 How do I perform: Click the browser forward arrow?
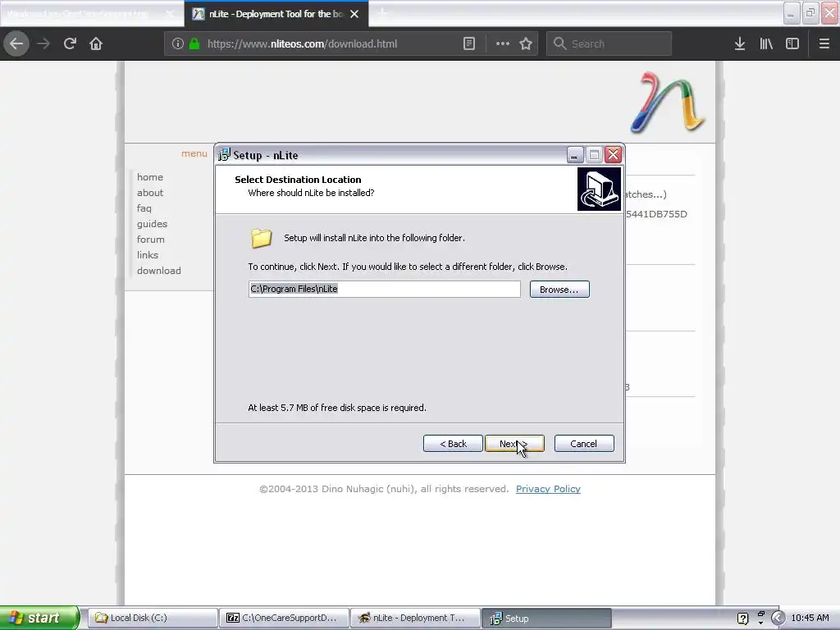(43, 44)
